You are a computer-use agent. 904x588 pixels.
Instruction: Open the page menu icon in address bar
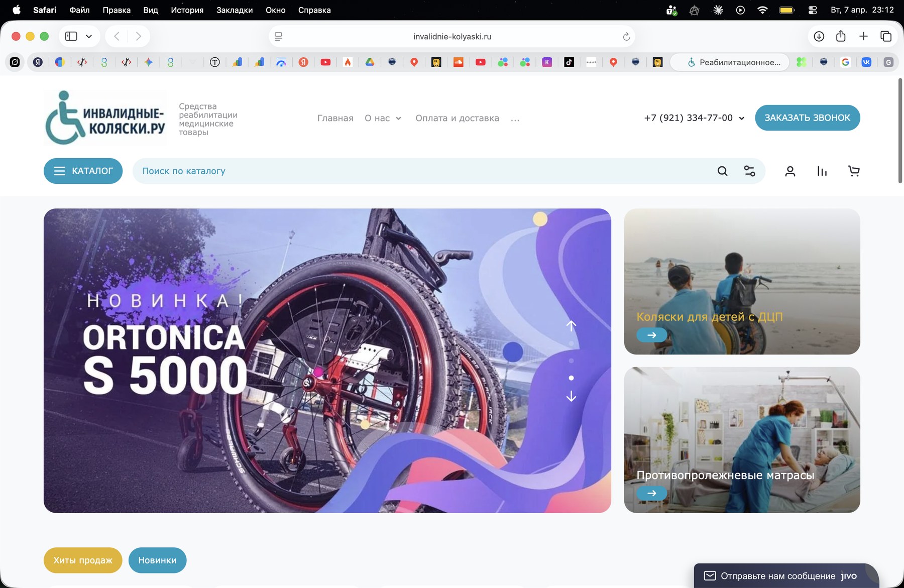[x=279, y=37]
